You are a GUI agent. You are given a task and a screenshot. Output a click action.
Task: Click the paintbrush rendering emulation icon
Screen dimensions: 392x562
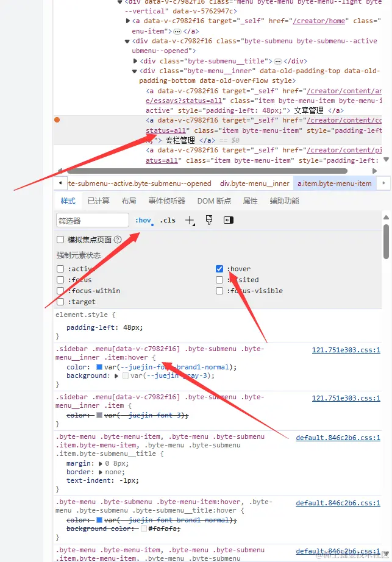209,220
